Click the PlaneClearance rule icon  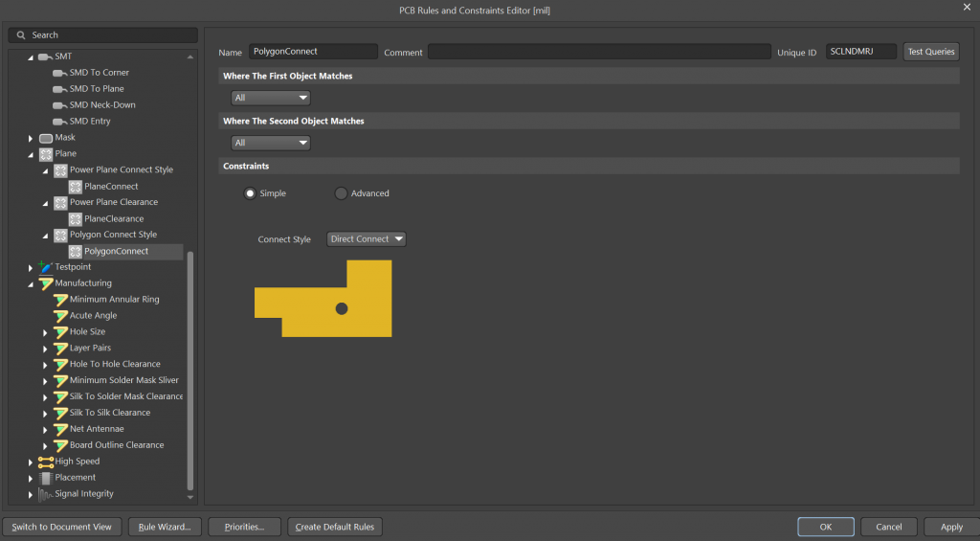(x=75, y=219)
